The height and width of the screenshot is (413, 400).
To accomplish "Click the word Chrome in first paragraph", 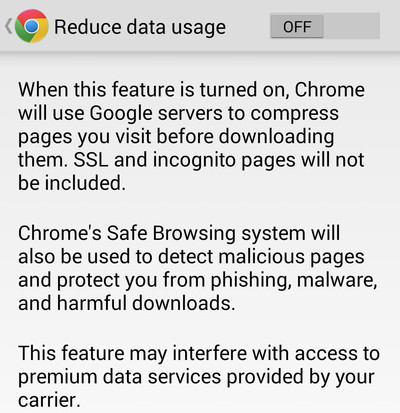I will [330, 90].
